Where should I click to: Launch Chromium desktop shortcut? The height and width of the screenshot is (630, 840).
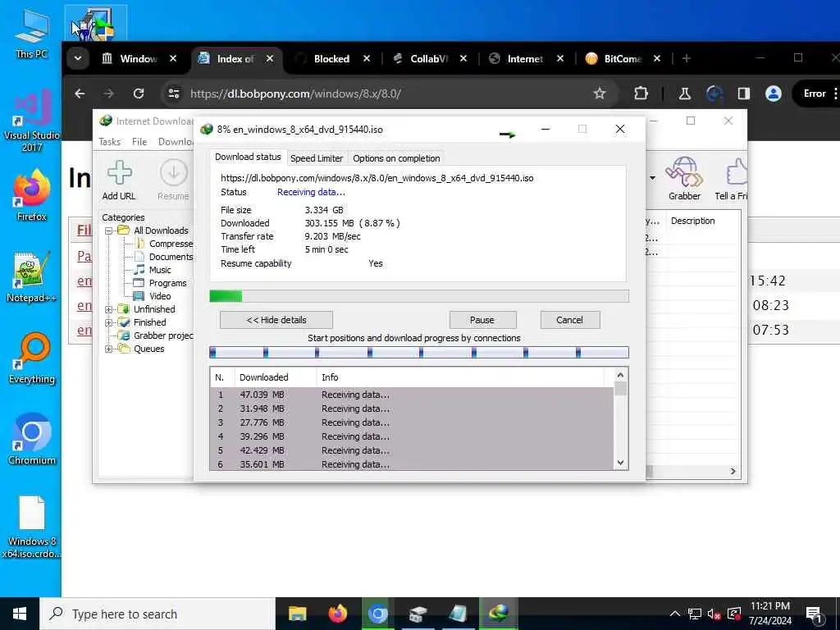pyautogui.click(x=31, y=440)
